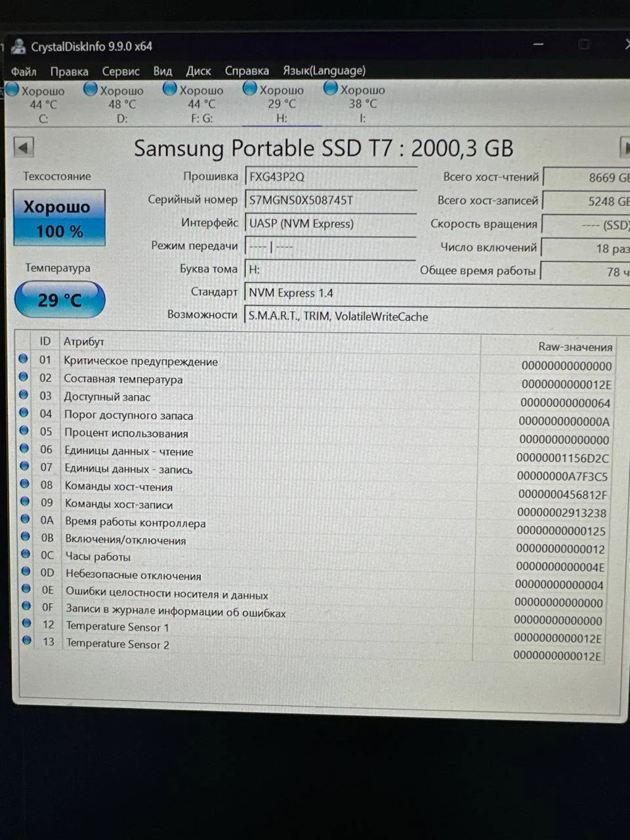Click status dot for Доступный запас
The width and height of the screenshot is (630, 840).
[24, 394]
